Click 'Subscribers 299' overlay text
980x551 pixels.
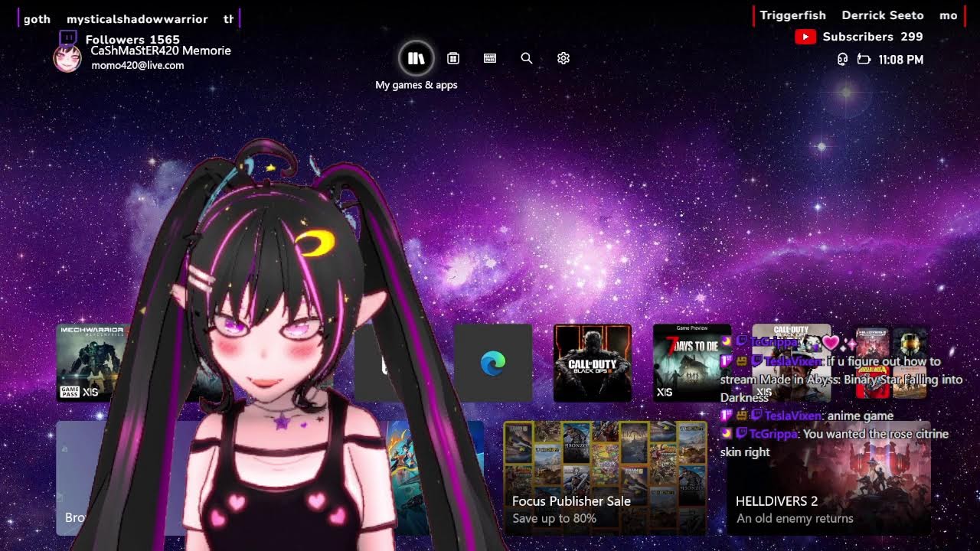pos(873,37)
